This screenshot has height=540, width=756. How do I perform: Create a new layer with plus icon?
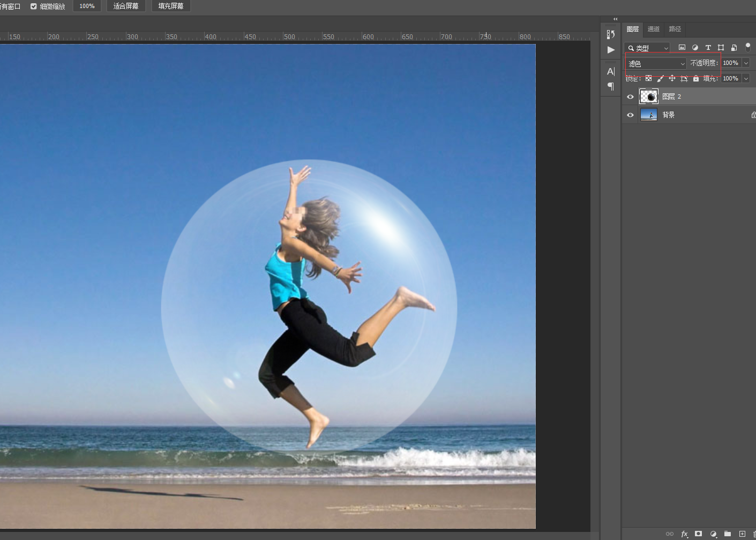click(742, 534)
